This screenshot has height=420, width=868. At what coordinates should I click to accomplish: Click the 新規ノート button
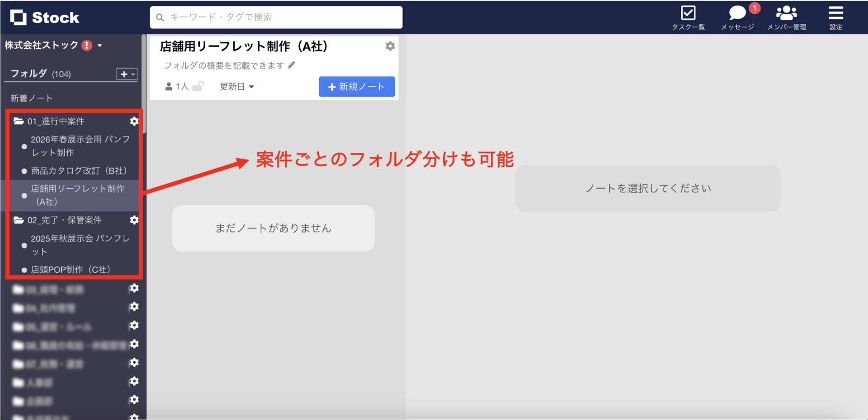click(x=357, y=86)
